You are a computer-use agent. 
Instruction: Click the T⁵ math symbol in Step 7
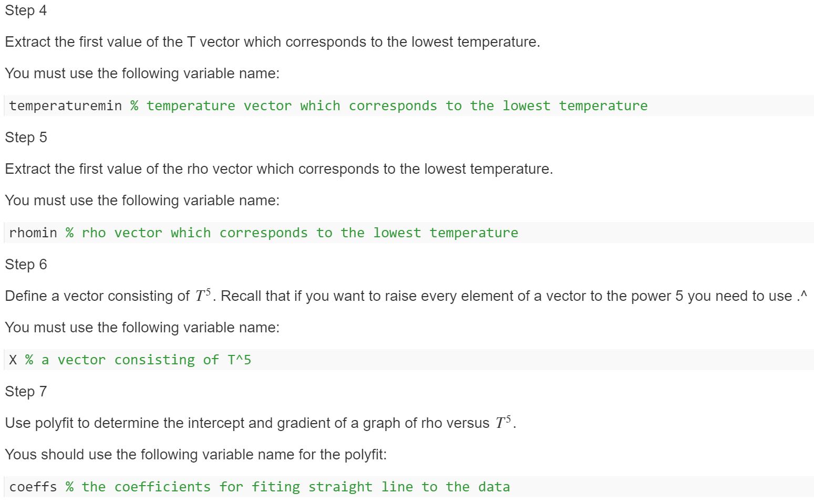(503, 422)
